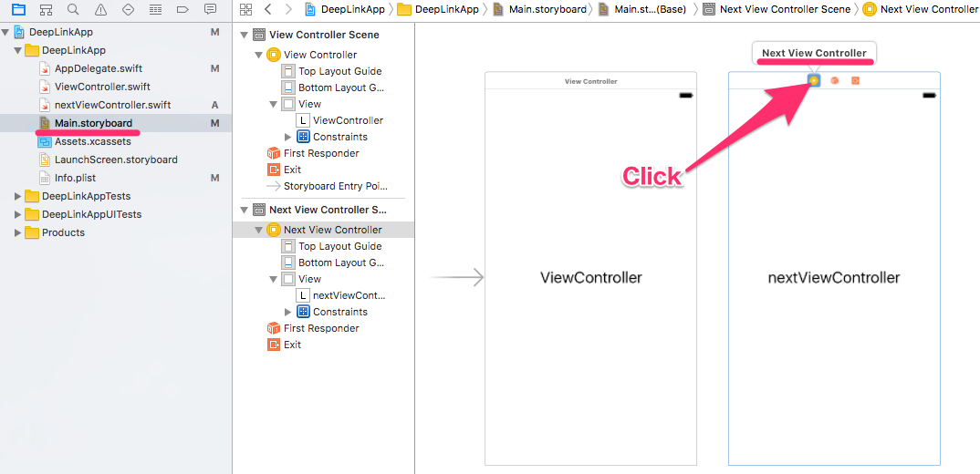Viewport: 980px width, 474px height.
Task: Open the related items grid icon
Action: click(x=245, y=9)
